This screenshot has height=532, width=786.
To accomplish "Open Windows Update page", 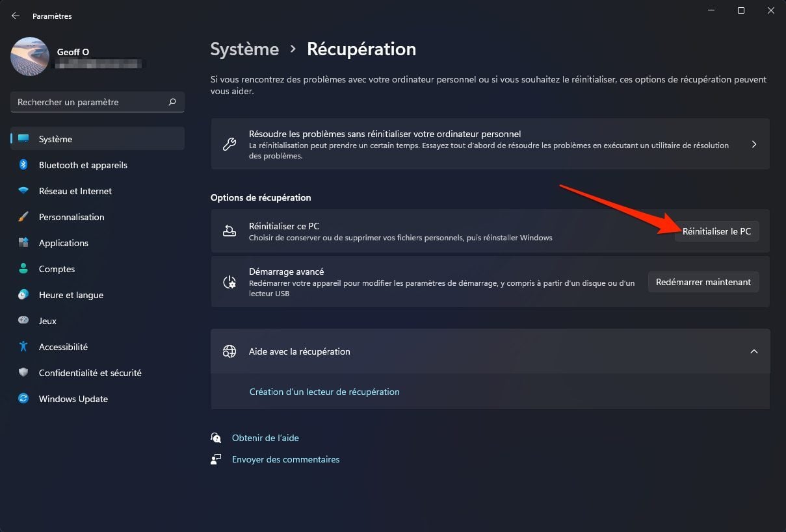I will coord(98,399).
